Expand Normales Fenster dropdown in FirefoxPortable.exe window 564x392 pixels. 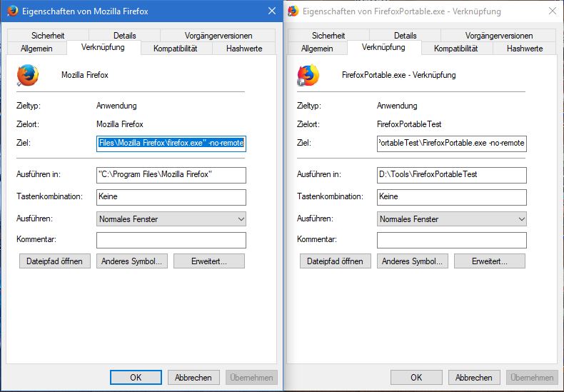coord(452,219)
